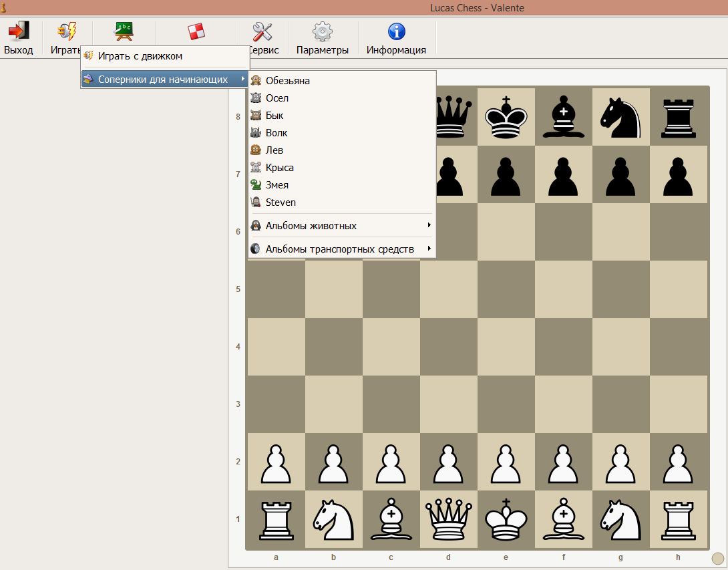Open the Играть lightning bolt toolbar icon
The height and width of the screenshot is (570, 728).
coord(67,31)
